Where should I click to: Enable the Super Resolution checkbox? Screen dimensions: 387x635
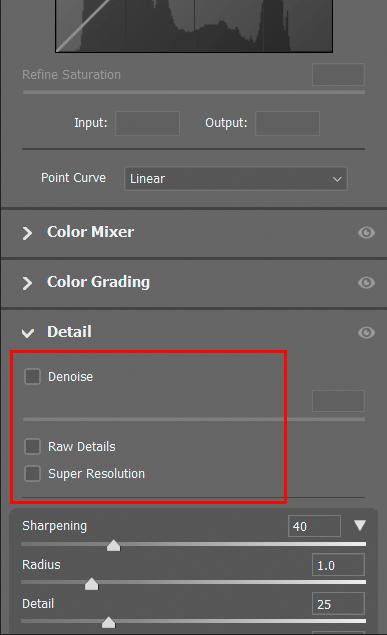[x=32, y=473]
